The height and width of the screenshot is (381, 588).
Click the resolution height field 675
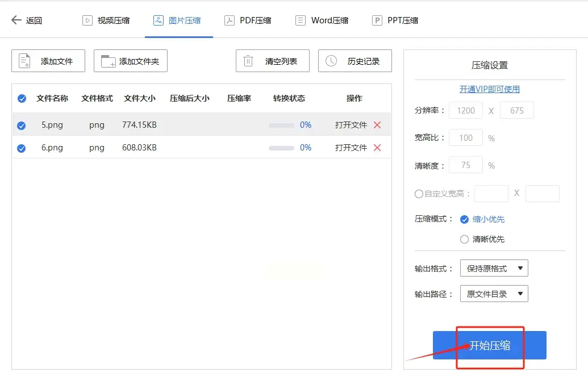517,110
